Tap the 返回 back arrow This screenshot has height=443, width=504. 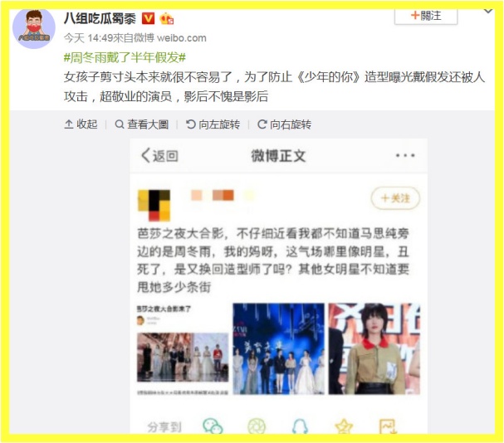(x=159, y=156)
